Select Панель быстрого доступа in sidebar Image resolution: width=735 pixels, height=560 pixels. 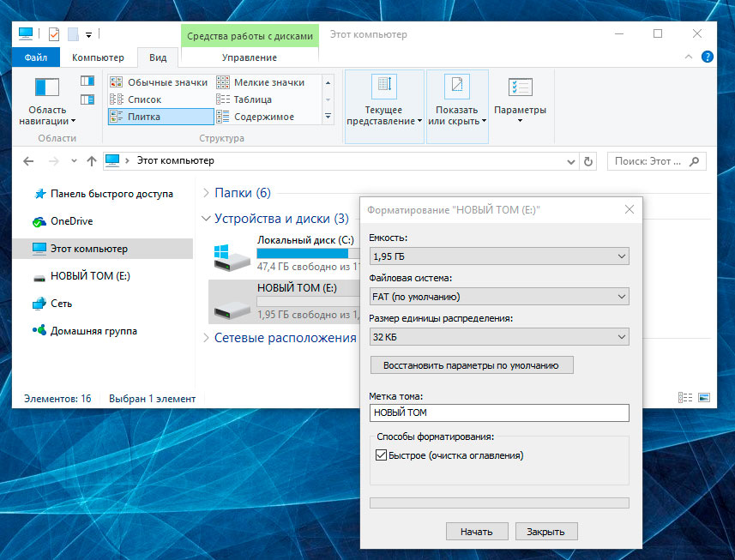click(x=103, y=194)
